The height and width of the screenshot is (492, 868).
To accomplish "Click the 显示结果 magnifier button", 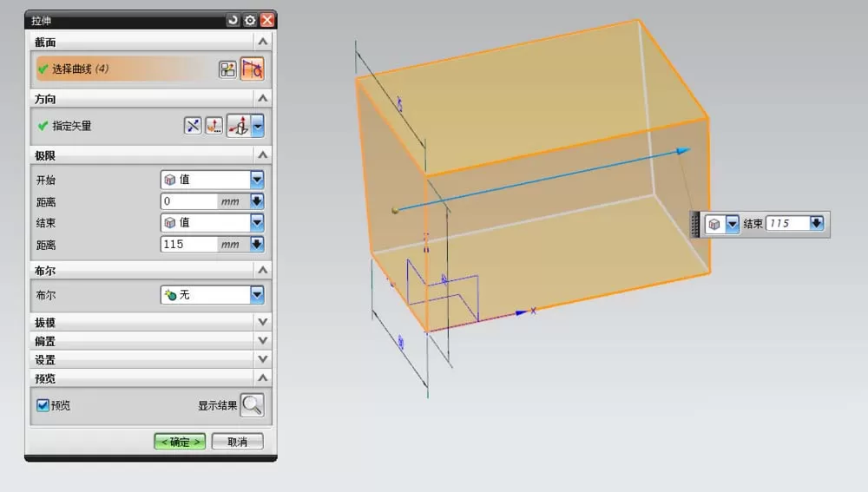I will (x=253, y=405).
